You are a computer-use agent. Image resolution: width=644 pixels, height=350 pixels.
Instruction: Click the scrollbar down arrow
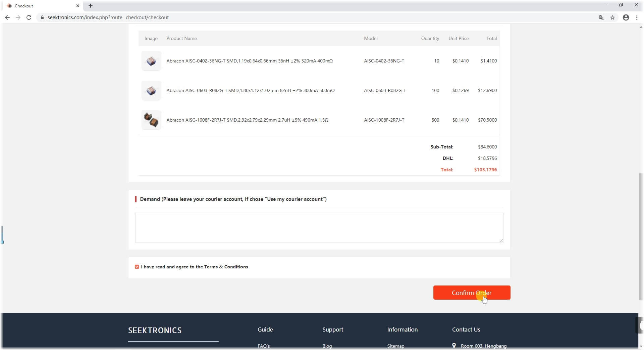(641, 346)
